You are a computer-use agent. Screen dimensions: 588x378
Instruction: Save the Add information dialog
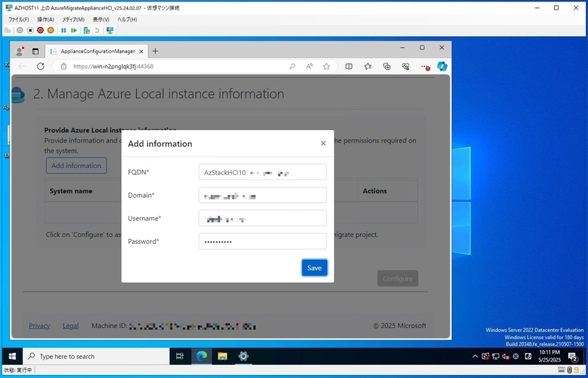tap(315, 268)
